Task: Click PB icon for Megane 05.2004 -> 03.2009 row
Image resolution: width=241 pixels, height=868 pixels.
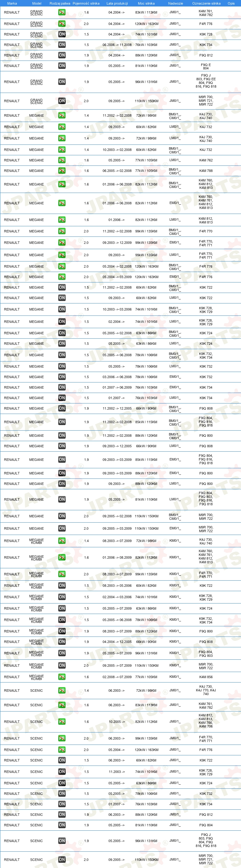Action: [x=62, y=277]
